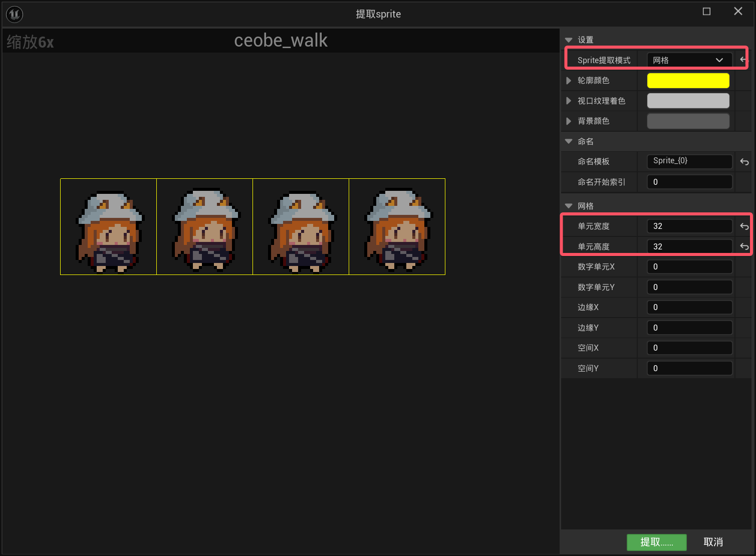756x556 pixels.
Task: Expand the 轮廓颜色 property
Action: click(x=569, y=81)
